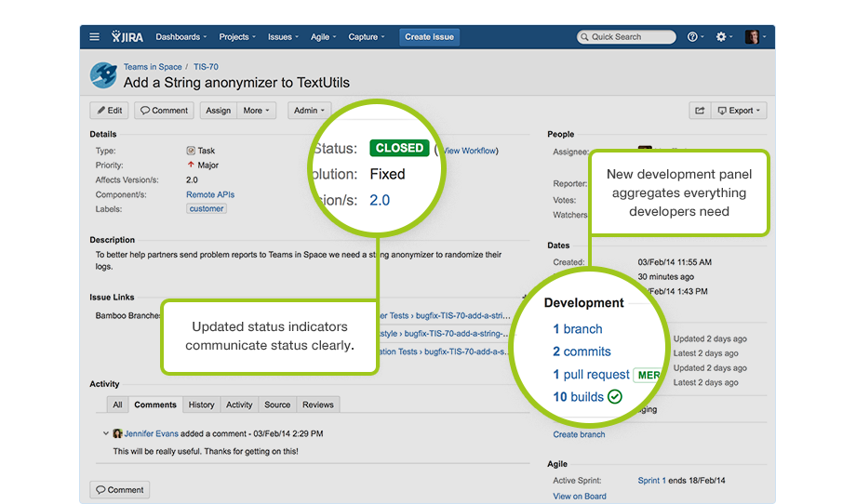Open the help question mark icon

pos(692,37)
